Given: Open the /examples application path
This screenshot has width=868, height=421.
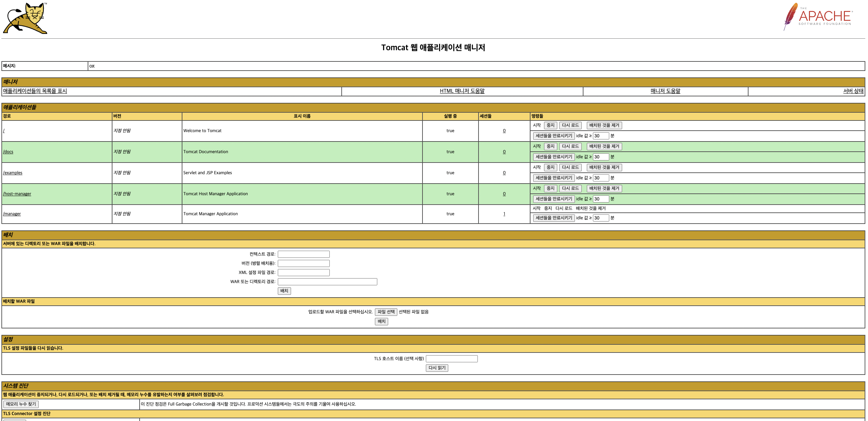Looking at the screenshot, I should pos(13,173).
